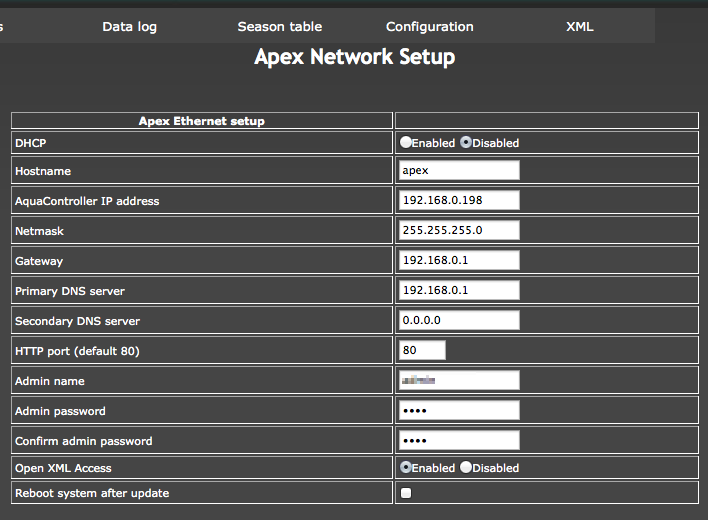Viewport: 708px width, 520px height.
Task: Click the Confirm admin password label
Action: click(x=84, y=441)
